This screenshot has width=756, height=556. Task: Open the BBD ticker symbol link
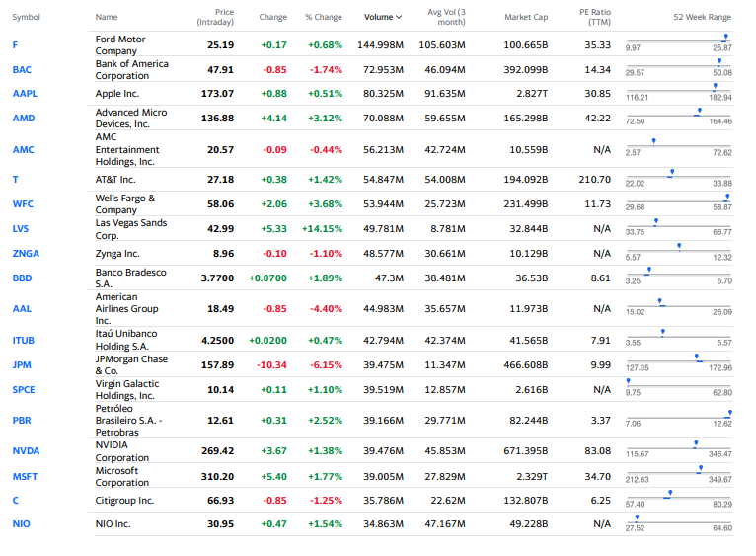point(22,278)
